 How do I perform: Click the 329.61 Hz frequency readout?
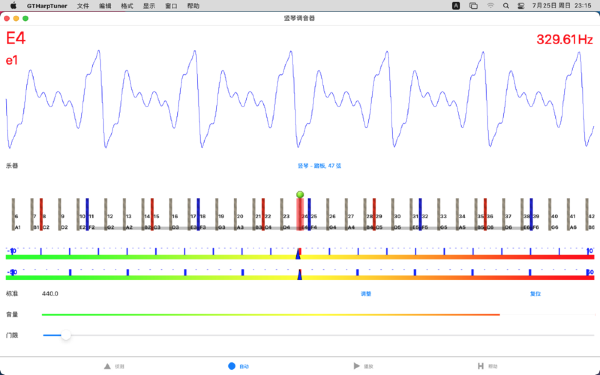(564, 39)
